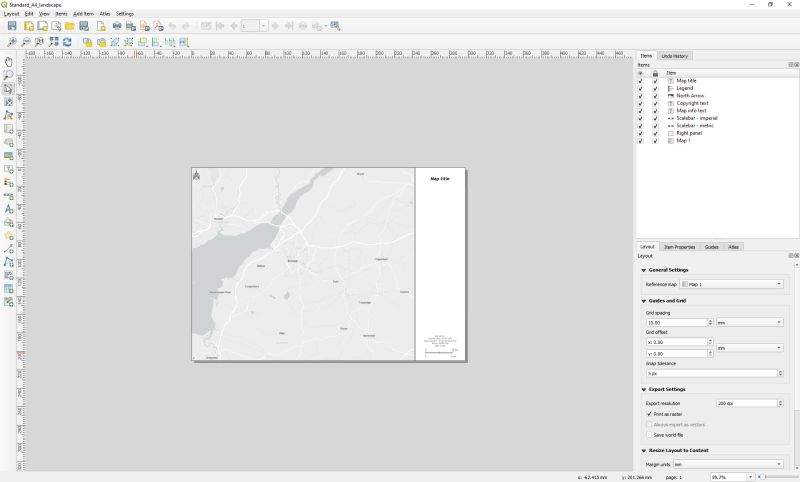
Task: Click the Atlas Settings icon
Action: click(x=335, y=26)
